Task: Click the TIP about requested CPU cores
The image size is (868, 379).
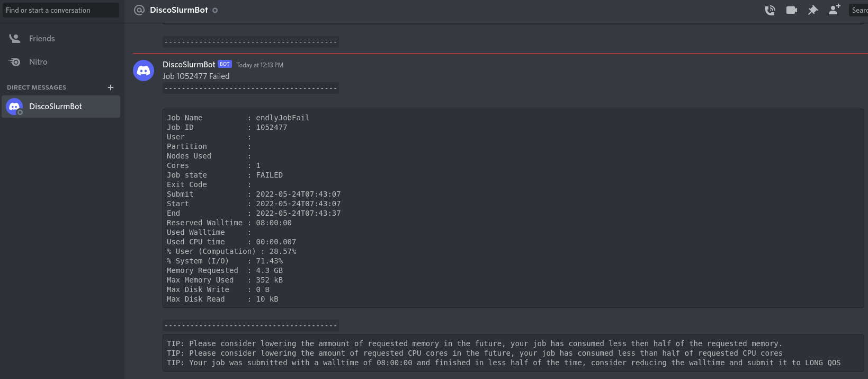Action: pos(474,353)
